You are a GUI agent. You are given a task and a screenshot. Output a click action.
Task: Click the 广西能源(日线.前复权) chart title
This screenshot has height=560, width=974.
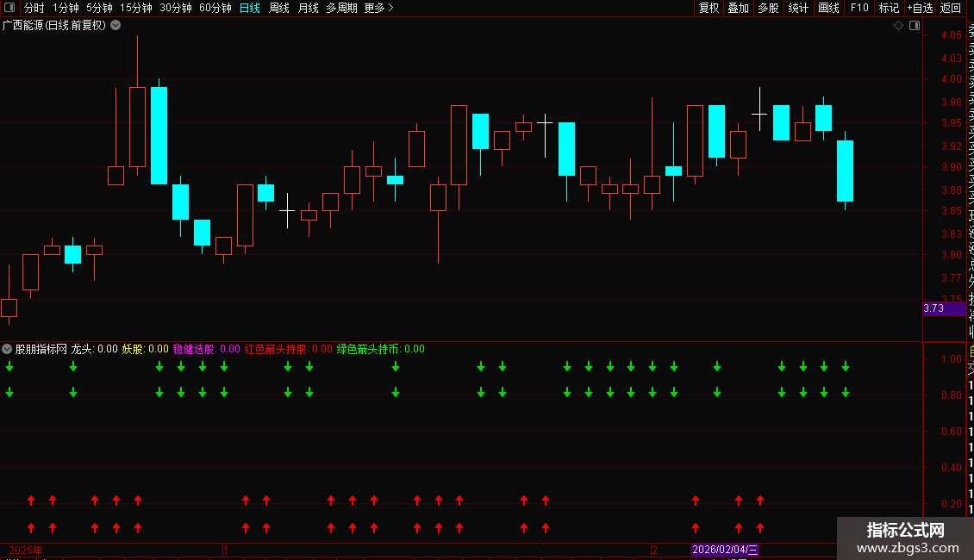coord(54,26)
